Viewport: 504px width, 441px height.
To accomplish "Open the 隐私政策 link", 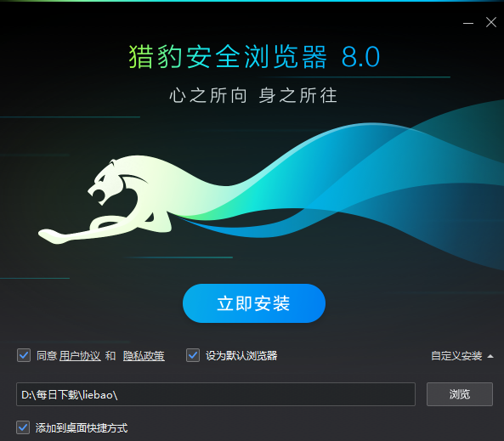I will (144, 356).
